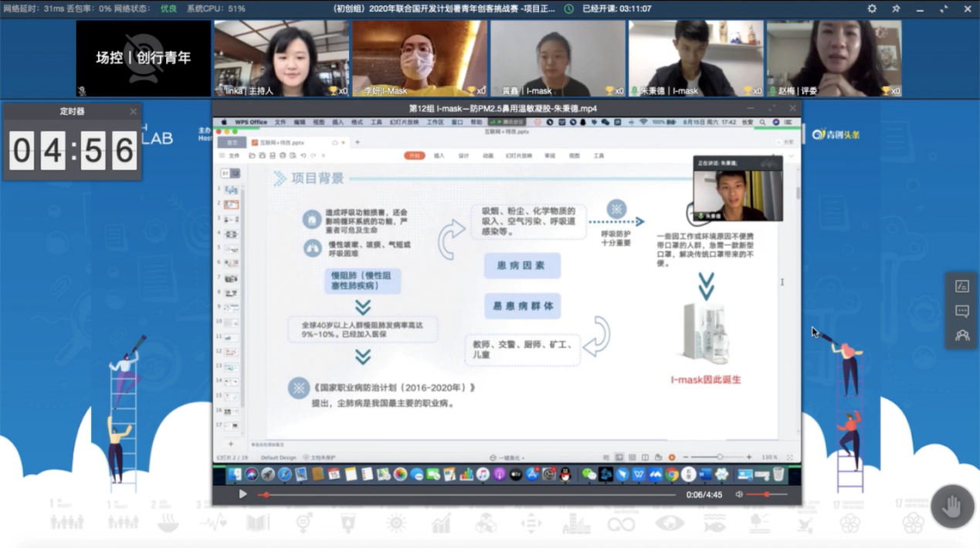The image size is (980, 548).
Task: Open classroom settings gear icon
Action: click(x=872, y=8)
